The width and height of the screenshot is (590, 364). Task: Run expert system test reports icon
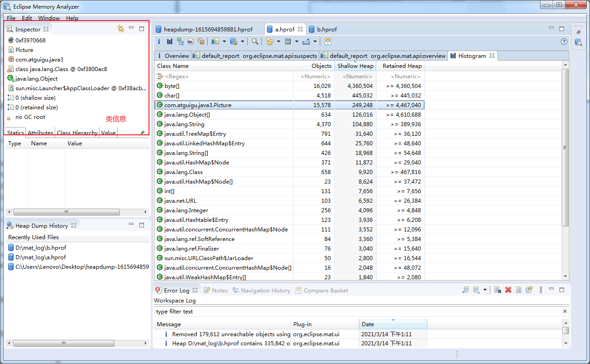tap(215, 41)
